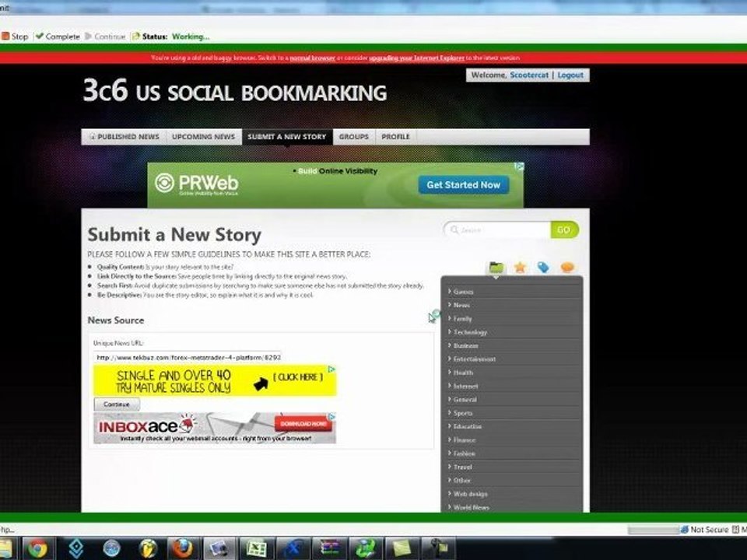Click the Complete checkmark button
The height and width of the screenshot is (560, 747).
click(x=58, y=37)
